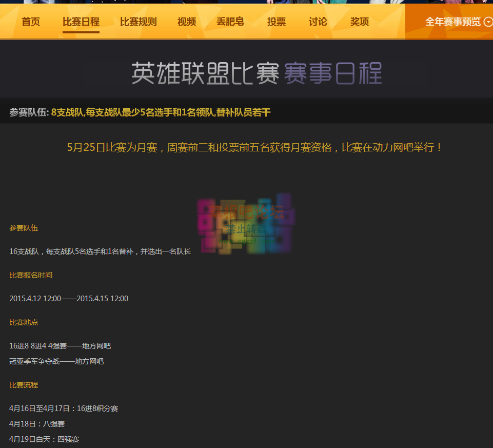Click the 英雄联盟比赛 赛事日程 banner title
The width and height of the screenshot is (493, 448).
[257, 73]
